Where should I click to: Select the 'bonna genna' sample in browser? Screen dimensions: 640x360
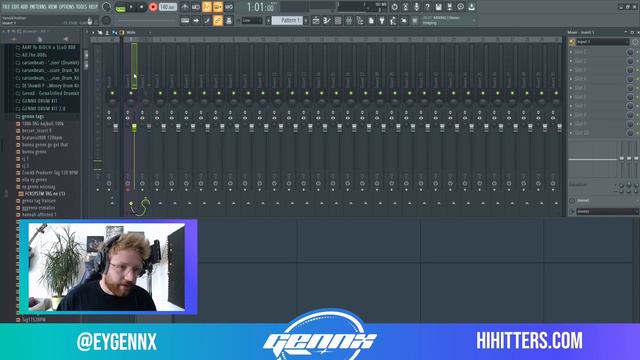click(34, 152)
